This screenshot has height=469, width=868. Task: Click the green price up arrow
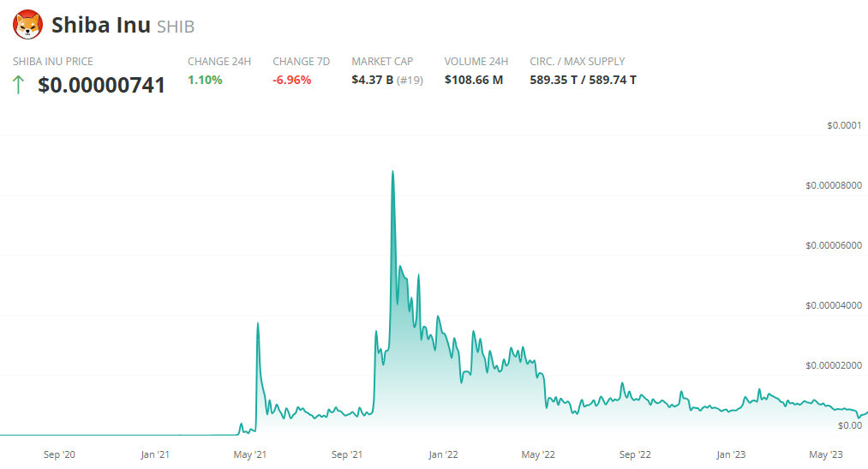19,85
